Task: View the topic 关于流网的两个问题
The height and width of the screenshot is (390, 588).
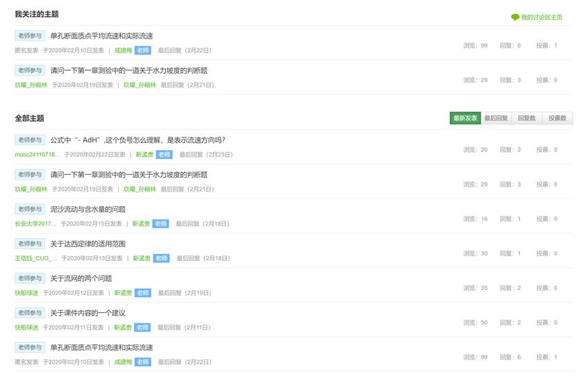Action: tap(81, 279)
